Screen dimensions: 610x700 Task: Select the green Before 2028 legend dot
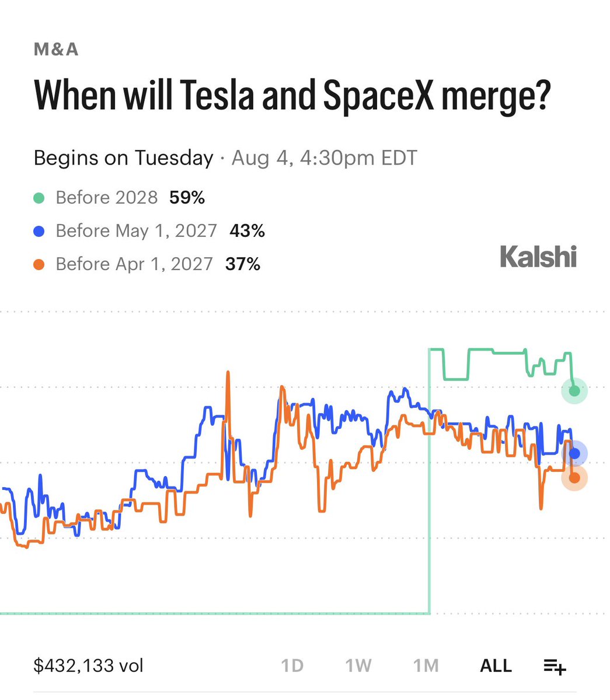(39, 198)
